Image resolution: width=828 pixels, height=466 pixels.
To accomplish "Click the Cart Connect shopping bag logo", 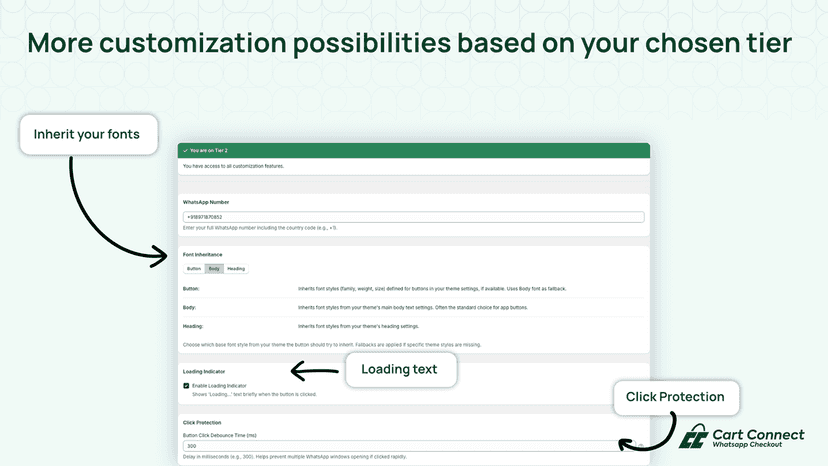I will [x=694, y=436].
